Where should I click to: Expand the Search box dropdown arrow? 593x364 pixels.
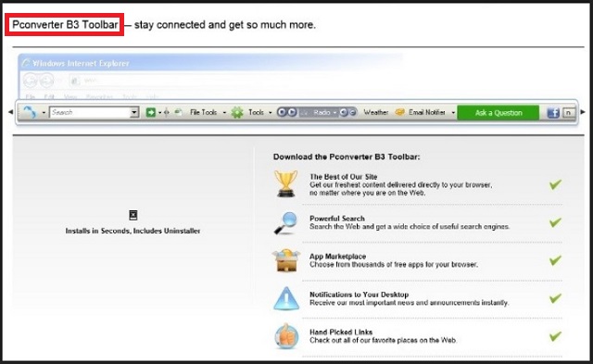click(x=134, y=112)
